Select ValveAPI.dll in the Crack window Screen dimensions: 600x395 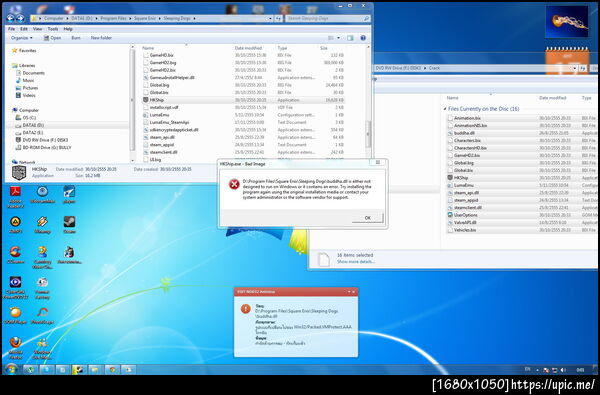point(522,222)
